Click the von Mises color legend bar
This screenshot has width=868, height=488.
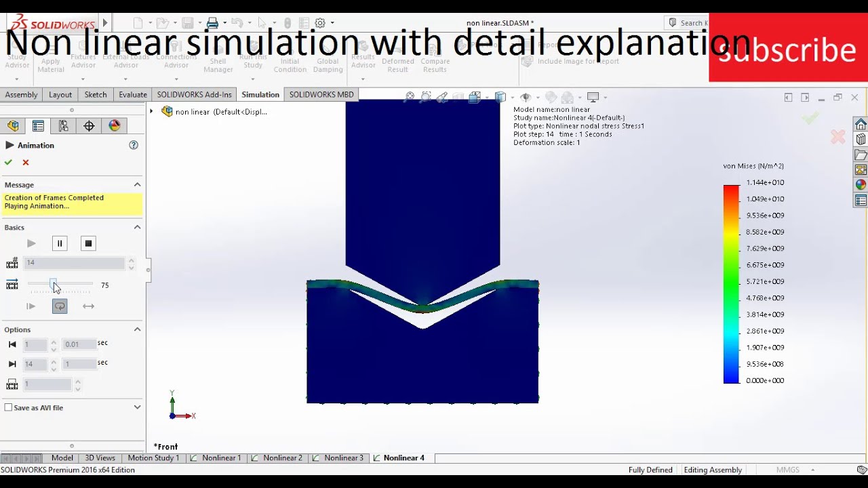click(732, 284)
